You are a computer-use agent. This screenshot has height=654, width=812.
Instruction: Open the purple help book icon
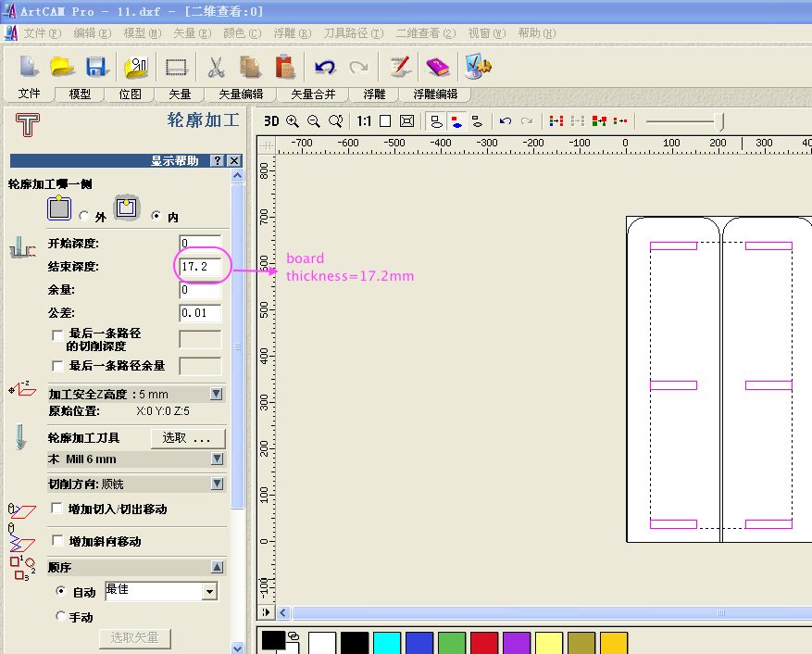438,67
